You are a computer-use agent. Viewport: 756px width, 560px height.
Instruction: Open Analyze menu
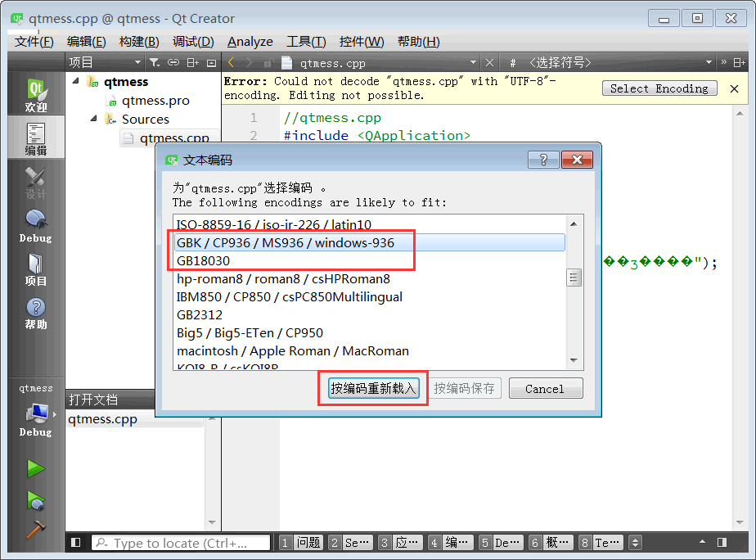coord(250,42)
